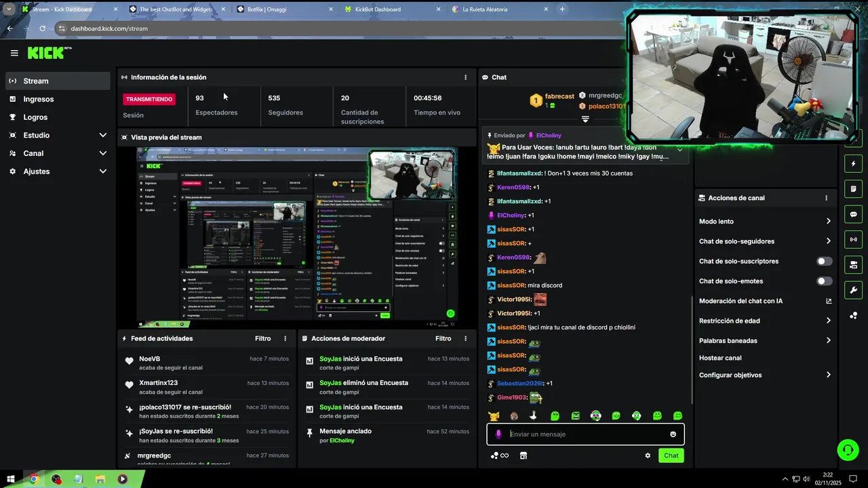The height and width of the screenshot is (488, 868).
Task: Open Acciones de canal three-dot menu
Action: [826, 198]
